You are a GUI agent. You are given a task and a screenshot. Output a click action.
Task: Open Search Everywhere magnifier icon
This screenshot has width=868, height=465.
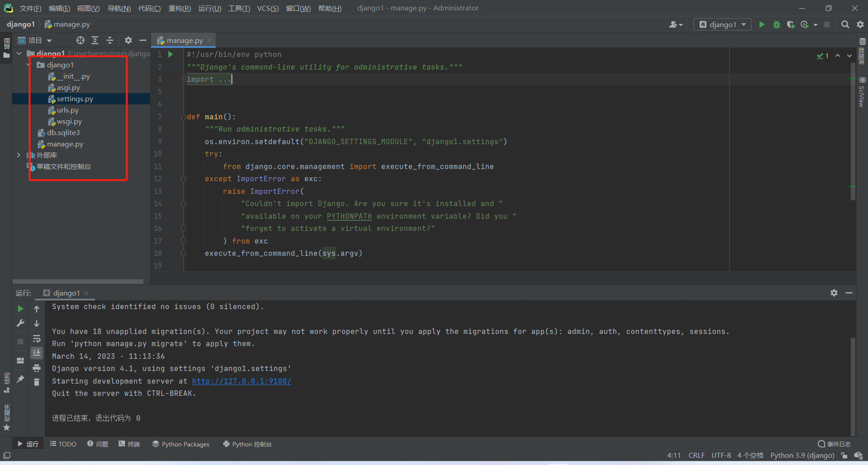click(845, 24)
